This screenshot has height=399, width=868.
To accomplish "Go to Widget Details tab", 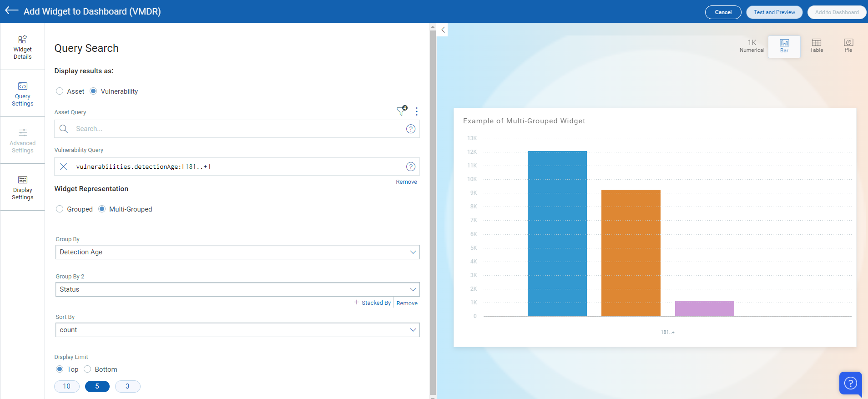I will click(x=22, y=47).
